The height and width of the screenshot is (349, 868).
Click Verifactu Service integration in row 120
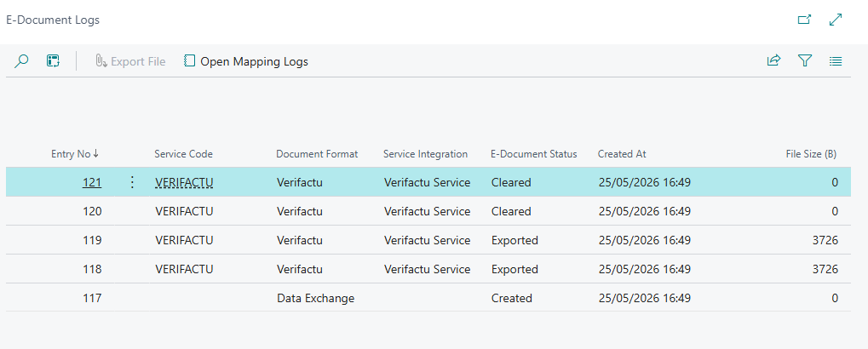(428, 211)
